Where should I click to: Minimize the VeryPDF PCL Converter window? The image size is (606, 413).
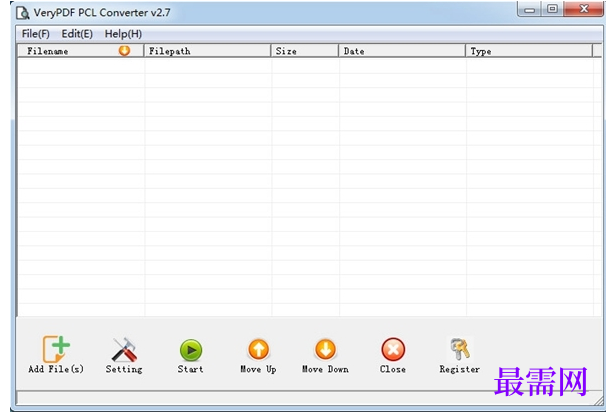tap(529, 9)
